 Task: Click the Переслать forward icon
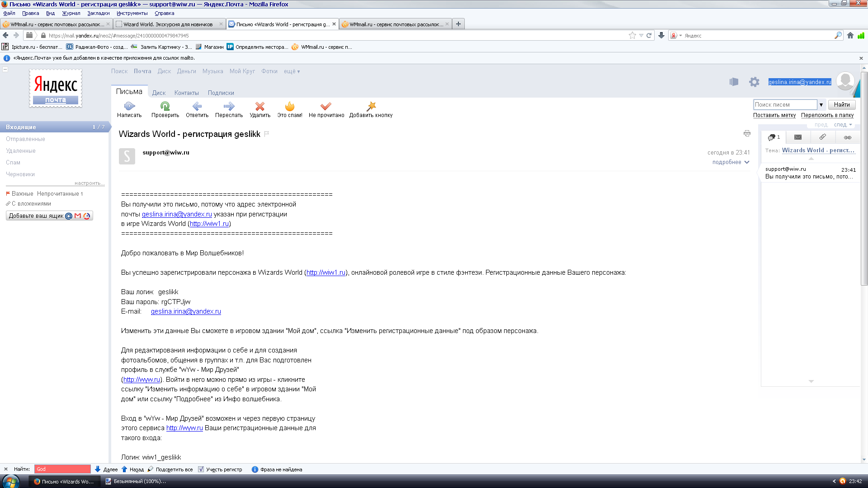229,106
